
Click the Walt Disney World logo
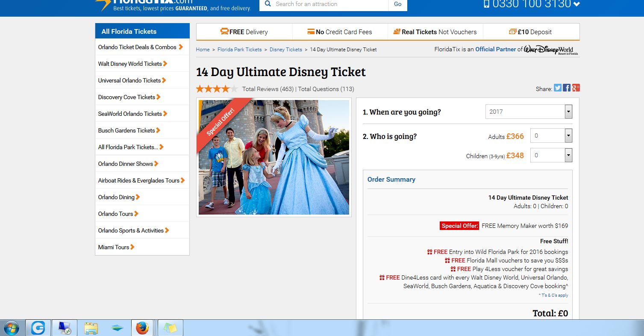[551, 49]
